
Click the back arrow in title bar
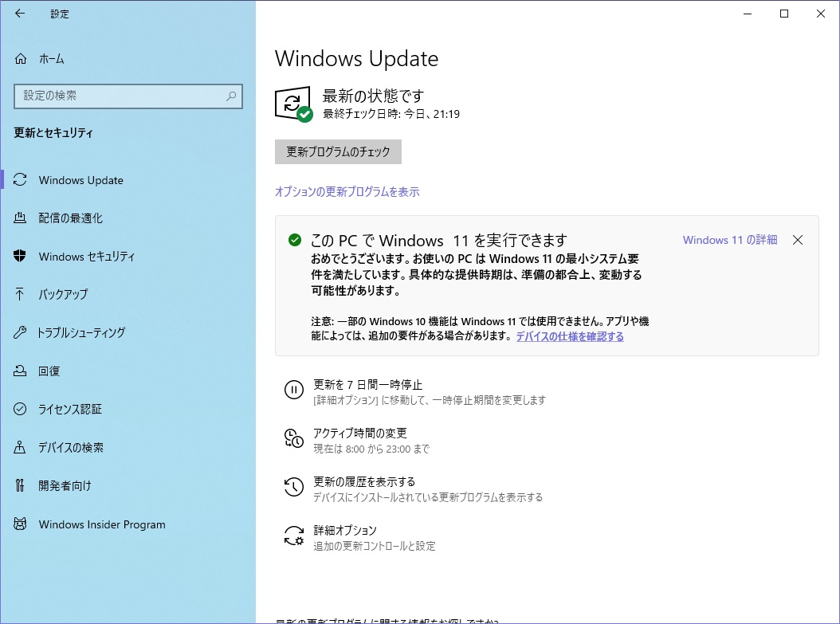[20, 14]
